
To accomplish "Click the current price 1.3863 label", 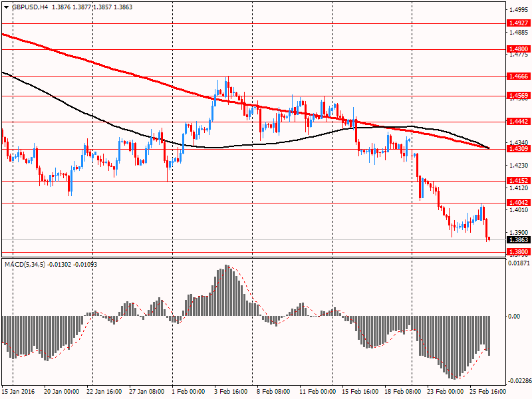I will [518, 240].
